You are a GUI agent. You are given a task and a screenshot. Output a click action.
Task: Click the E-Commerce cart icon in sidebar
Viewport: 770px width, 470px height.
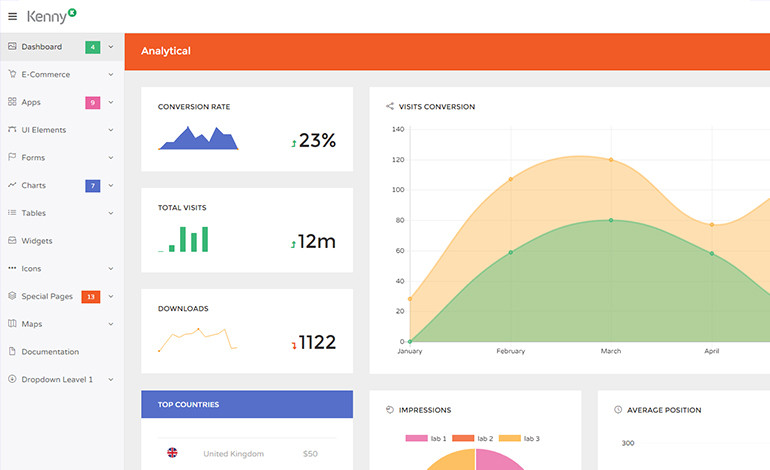(x=12, y=74)
